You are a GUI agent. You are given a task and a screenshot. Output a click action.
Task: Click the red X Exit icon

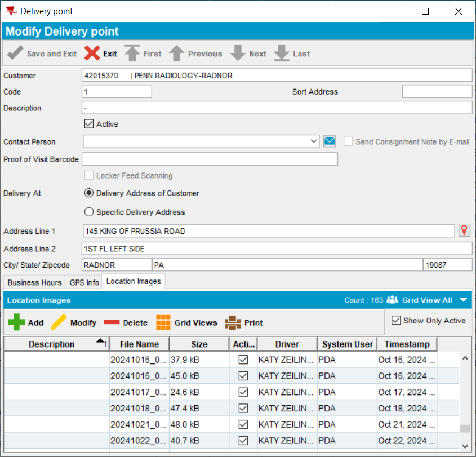(x=92, y=54)
